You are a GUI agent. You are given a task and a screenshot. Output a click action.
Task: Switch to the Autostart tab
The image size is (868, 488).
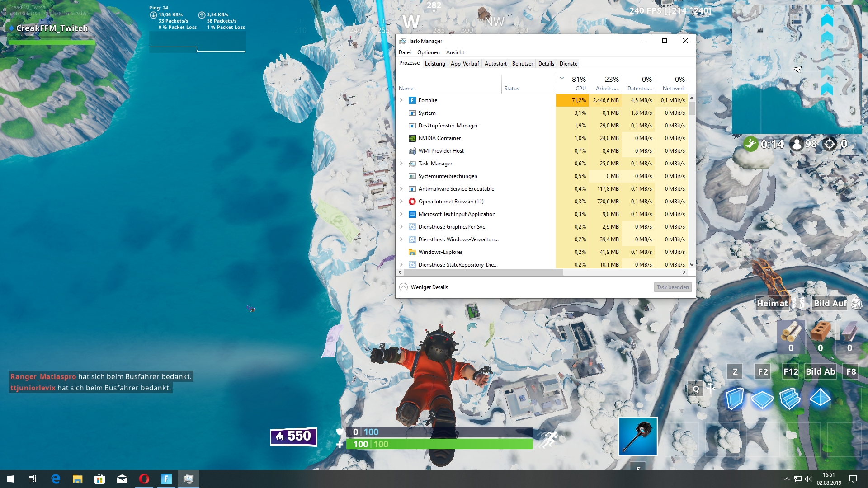coord(495,64)
